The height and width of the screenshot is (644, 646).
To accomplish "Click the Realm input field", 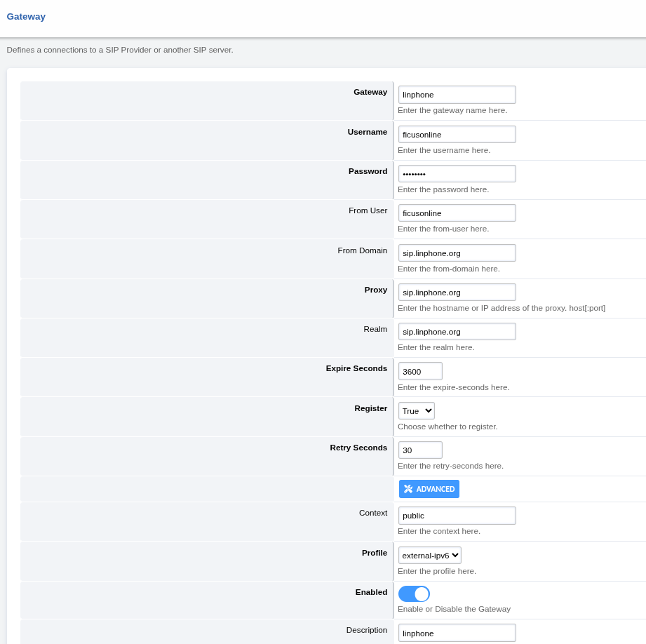I will point(457,332).
